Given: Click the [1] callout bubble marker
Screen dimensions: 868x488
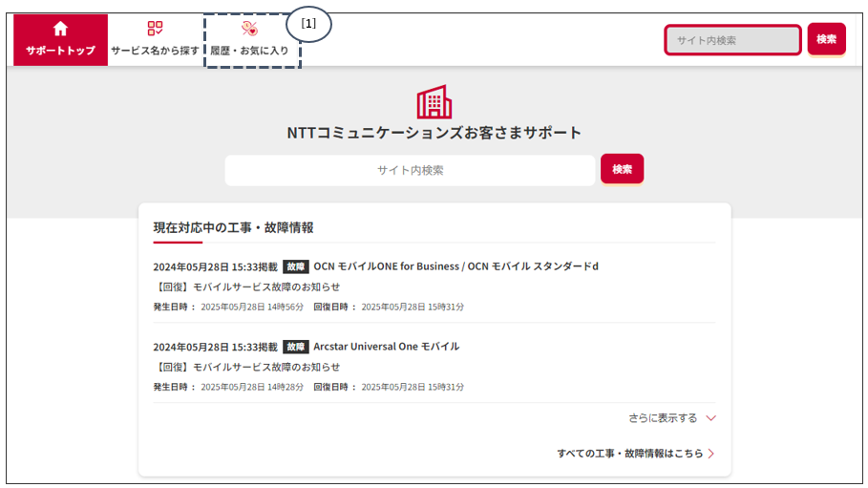Looking at the screenshot, I should (308, 24).
